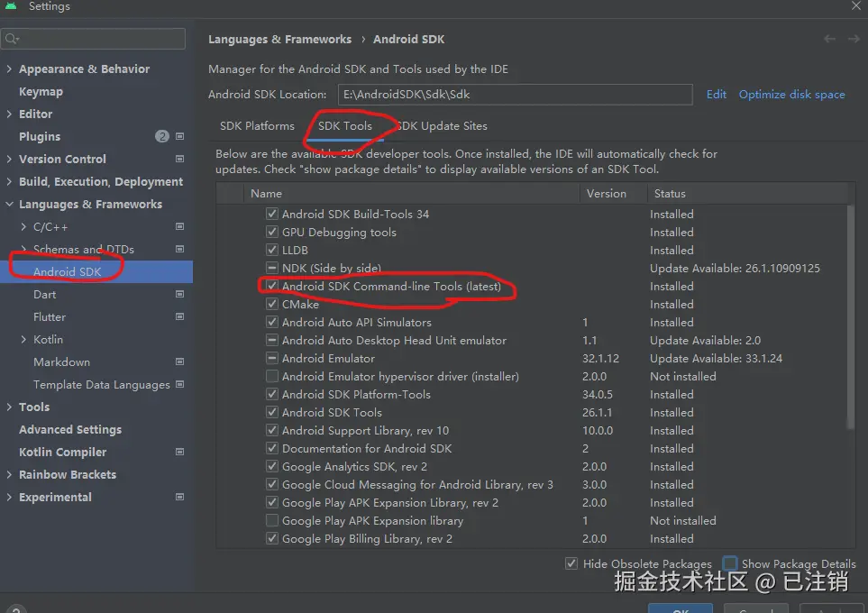This screenshot has width=868, height=613.
Task: Sort table by Status column header
Action: tap(747, 193)
